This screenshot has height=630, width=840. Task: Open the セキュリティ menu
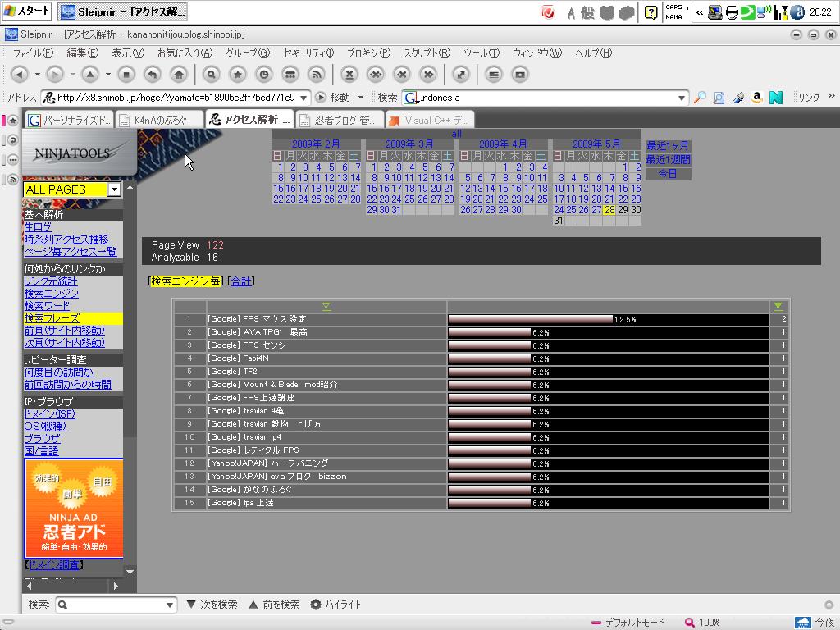[x=308, y=53]
